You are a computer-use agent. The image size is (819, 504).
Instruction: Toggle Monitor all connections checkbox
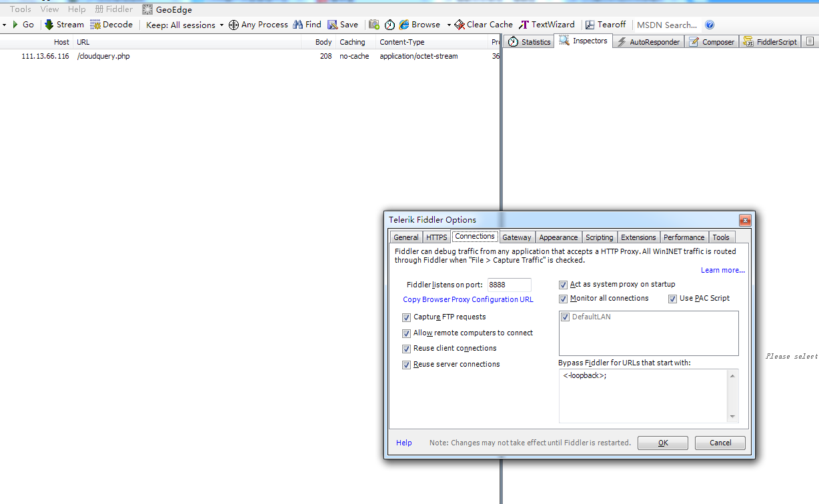(x=564, y=299)
